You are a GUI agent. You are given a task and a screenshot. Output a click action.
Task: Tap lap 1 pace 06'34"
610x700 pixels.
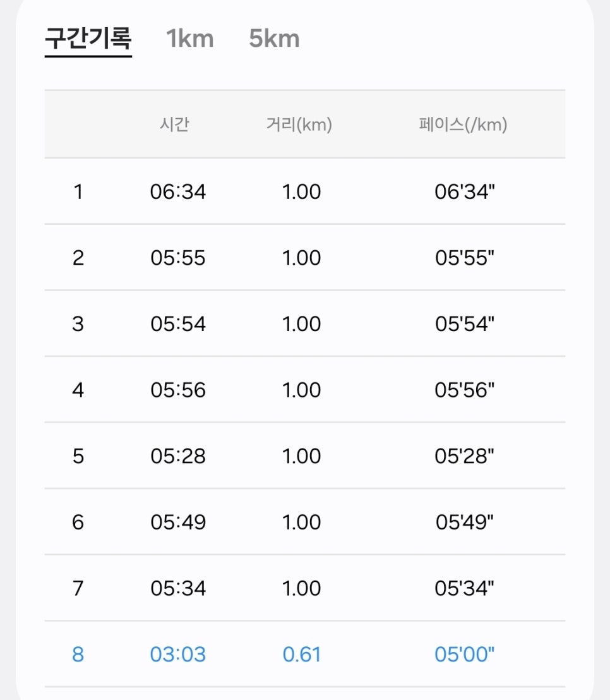click(x=465, y=191)
